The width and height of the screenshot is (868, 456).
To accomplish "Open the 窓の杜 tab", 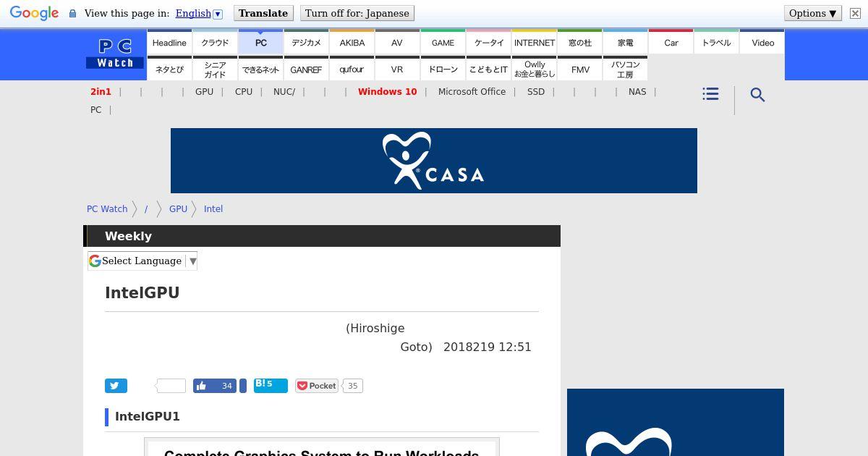I will 580,42.
